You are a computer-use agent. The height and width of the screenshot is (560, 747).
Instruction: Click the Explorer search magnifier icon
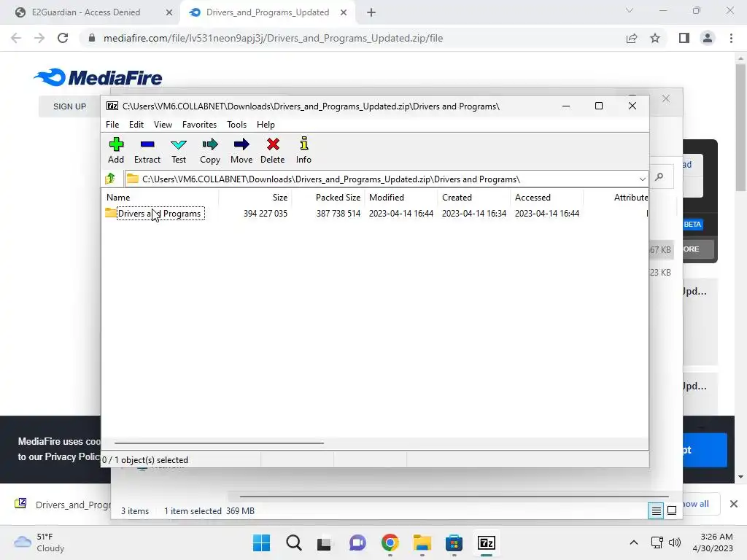659,176
